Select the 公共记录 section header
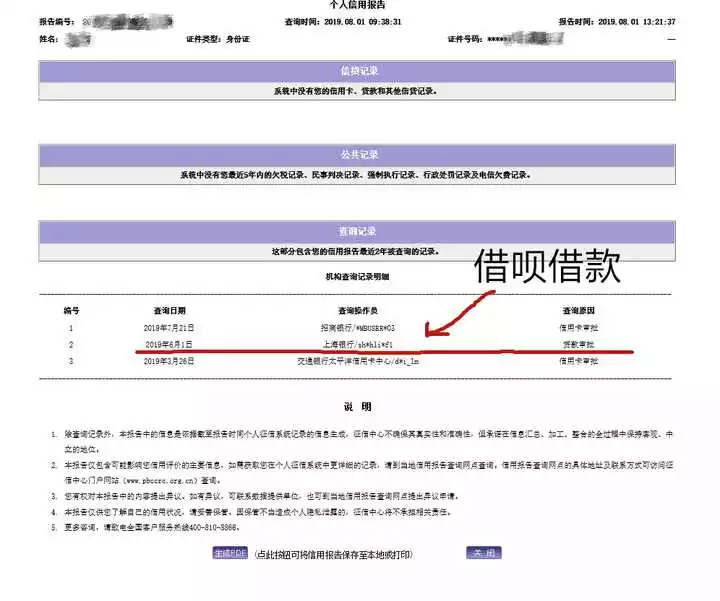This screenshot has width=720, height=601. 357,155
